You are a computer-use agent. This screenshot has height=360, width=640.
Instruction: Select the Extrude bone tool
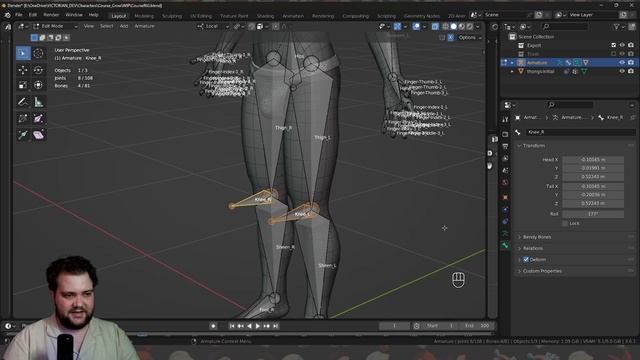pyautogui.click(x=23, y=135)
